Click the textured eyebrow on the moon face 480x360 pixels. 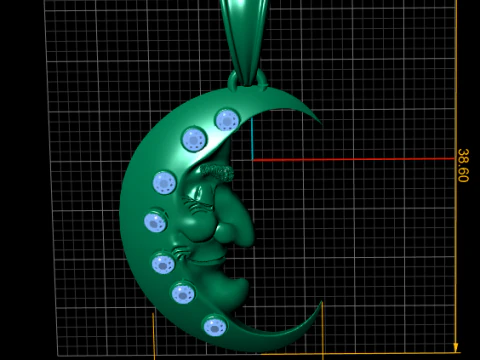tap(217, 172)
